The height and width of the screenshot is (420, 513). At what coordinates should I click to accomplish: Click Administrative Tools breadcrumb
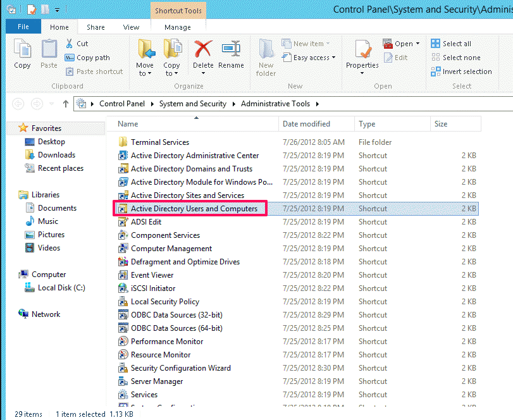[x=275, y=104]
